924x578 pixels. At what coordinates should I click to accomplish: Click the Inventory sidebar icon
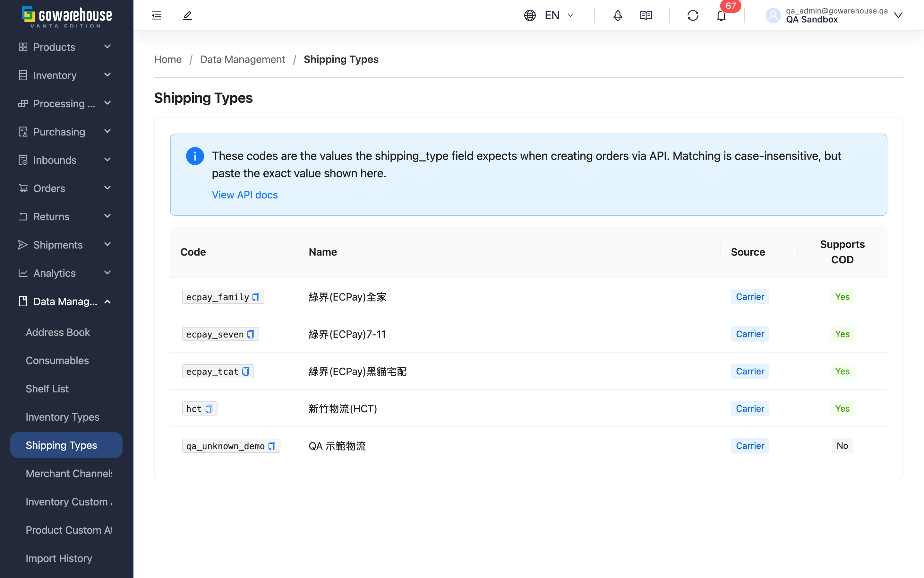click(x=23, y=75)
